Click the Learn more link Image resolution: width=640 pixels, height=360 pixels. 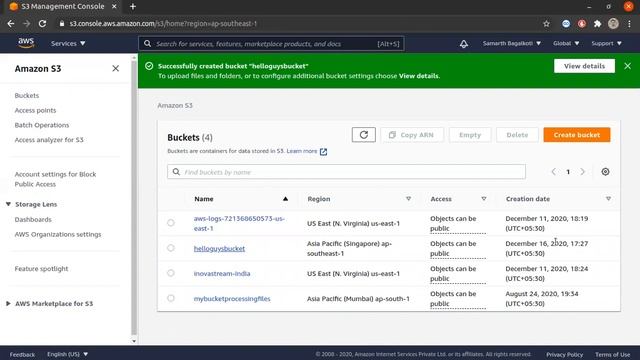click(302, 151)
